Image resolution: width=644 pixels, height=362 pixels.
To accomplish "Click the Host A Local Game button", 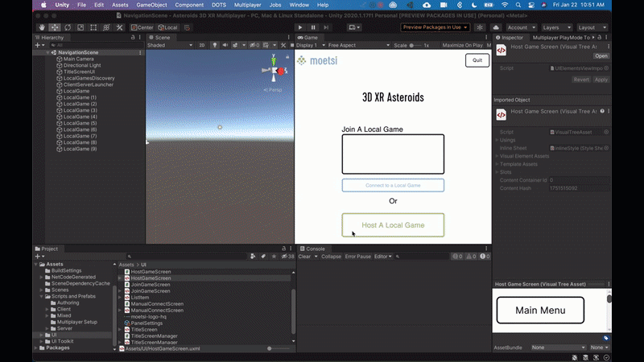I will point(393,225).
